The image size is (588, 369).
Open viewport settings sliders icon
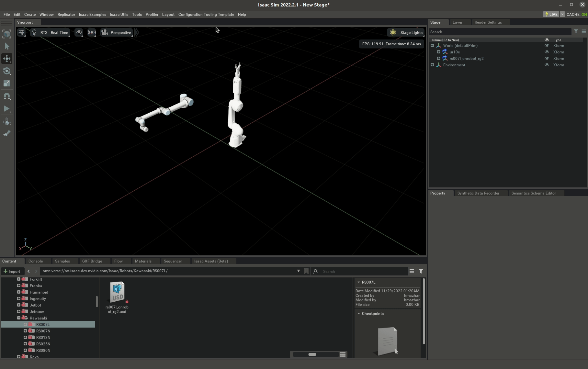click(x=21, y=32)
